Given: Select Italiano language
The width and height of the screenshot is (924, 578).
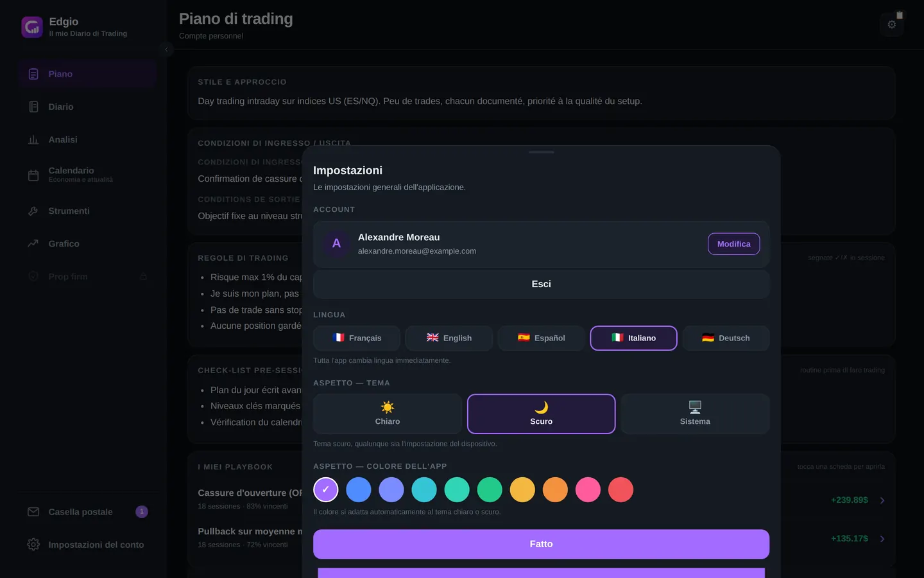Looking at the screenshot, I should tap(633, 338).
